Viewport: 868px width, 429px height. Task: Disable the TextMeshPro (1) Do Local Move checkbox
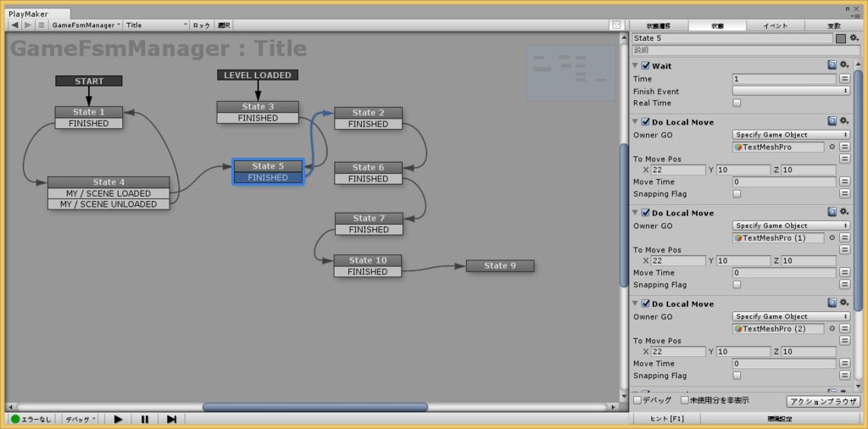[645, 213]
